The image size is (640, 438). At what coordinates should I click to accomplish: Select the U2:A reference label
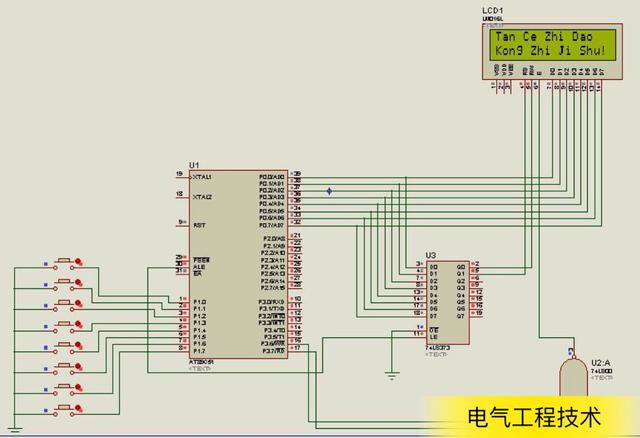(x=601, y=362)
